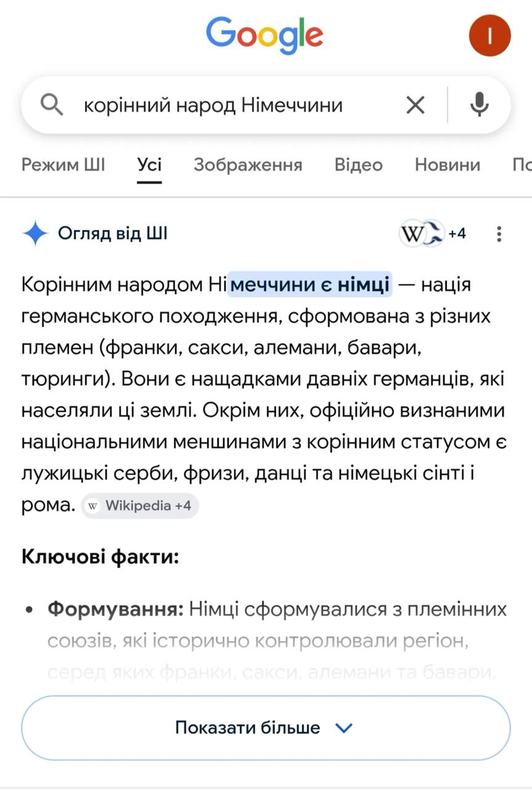Select the Усі tab

point(149,165)
